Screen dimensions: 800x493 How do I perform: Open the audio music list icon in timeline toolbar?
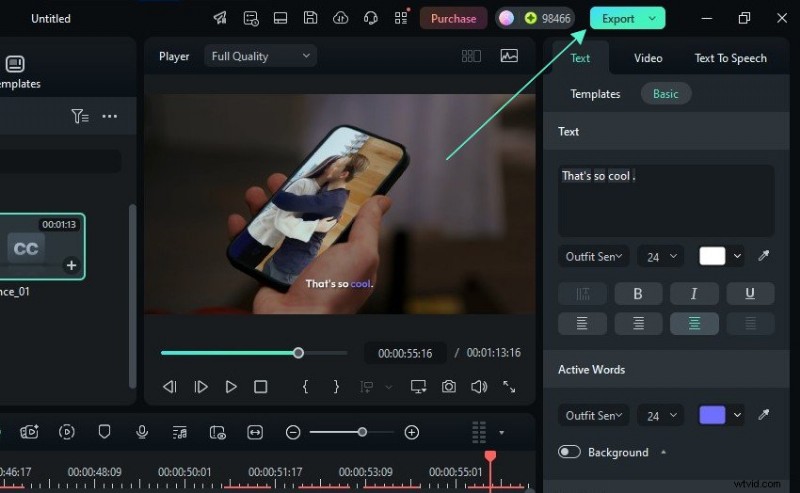(x=180, y=432)
